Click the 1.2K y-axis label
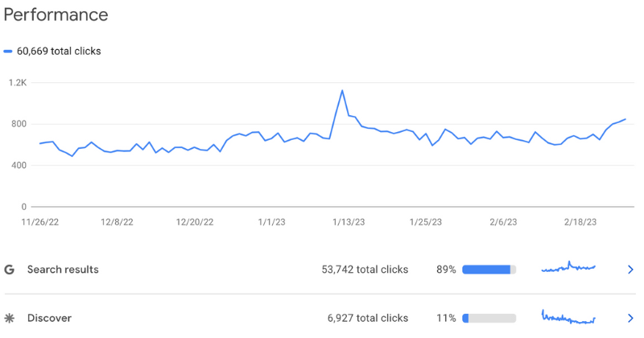644x338 pixels. (x=18, y=82)
